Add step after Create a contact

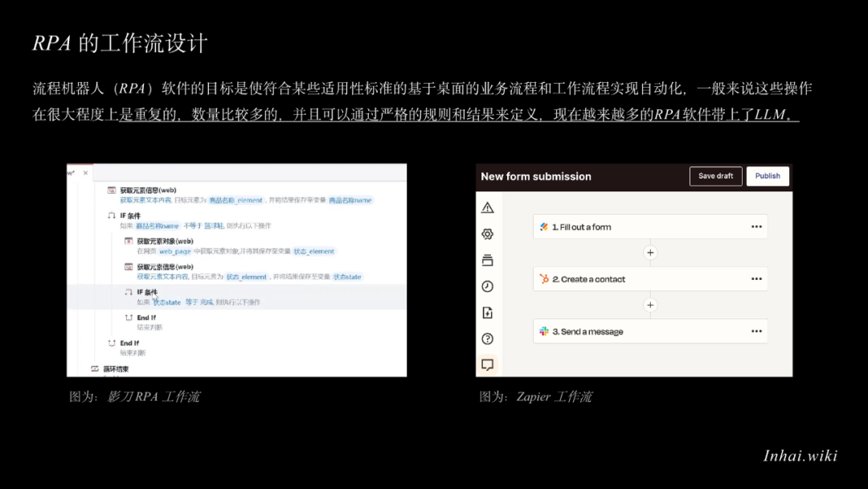[650, 305]
